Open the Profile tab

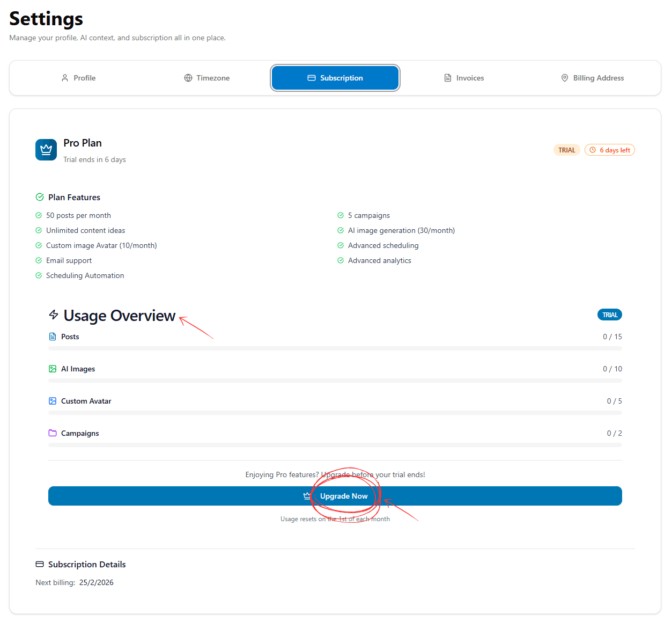point(78,78)
